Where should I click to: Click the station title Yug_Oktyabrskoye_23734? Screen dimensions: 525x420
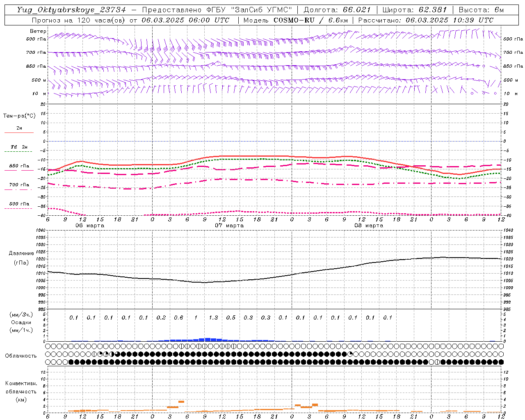click(71, 10)
